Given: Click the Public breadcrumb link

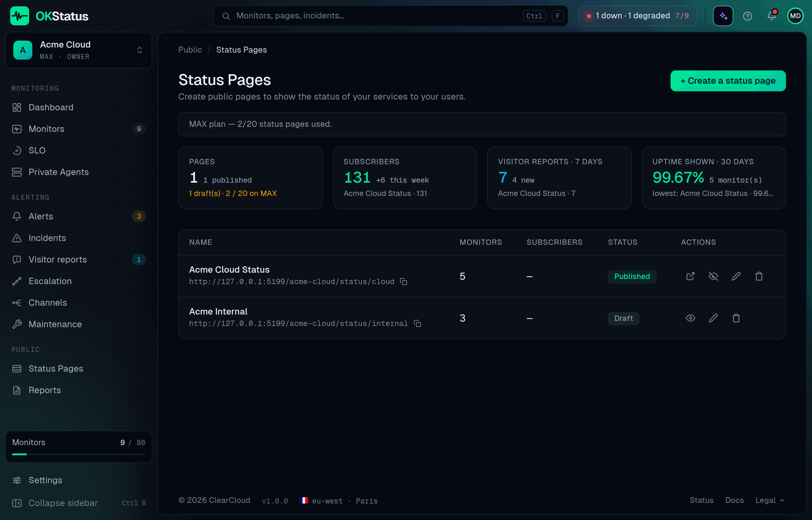Looking at the screenshot, I should 190,50.
